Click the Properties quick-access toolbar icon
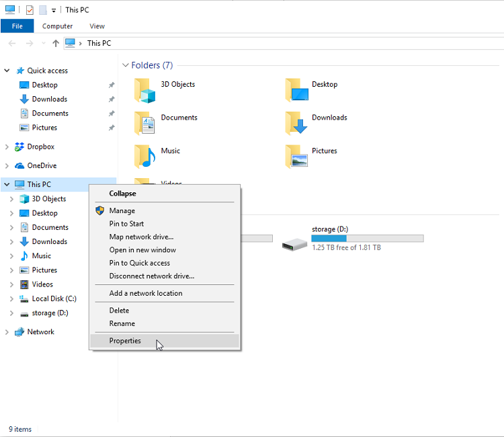This screenshot has height=437, width=504. click(30, 10)
